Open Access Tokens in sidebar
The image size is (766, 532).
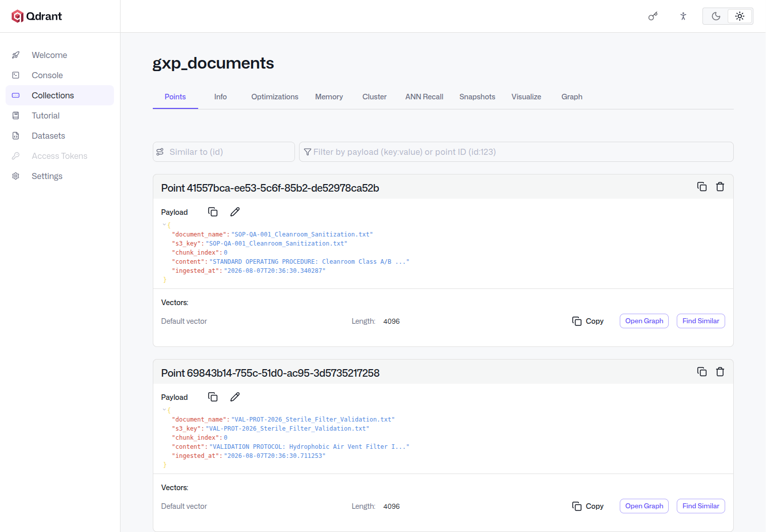coord(60,156)
